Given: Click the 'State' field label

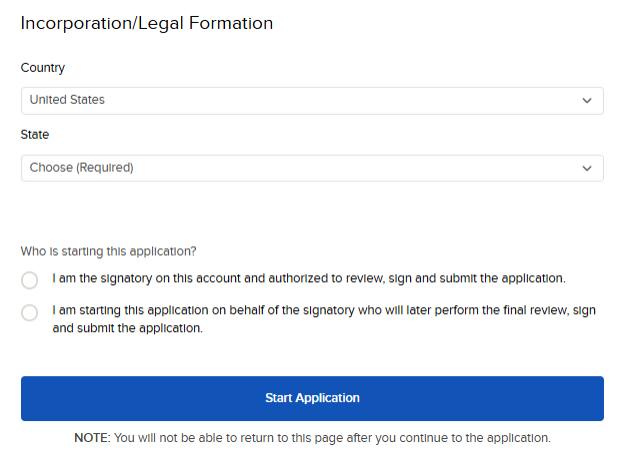Looking at the screenshot, I should click(x=35, y=135).
